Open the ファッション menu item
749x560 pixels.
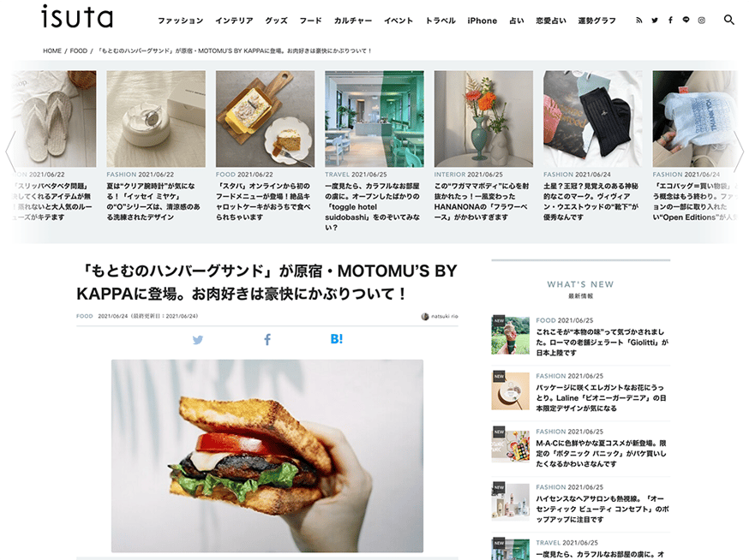tap(181, 21)
